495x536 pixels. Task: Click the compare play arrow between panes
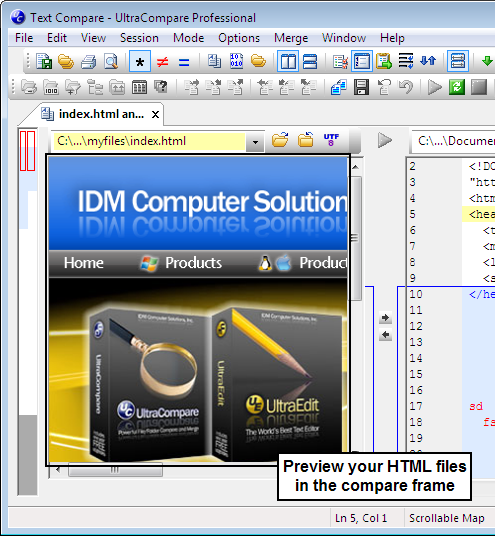coord(385,140)
